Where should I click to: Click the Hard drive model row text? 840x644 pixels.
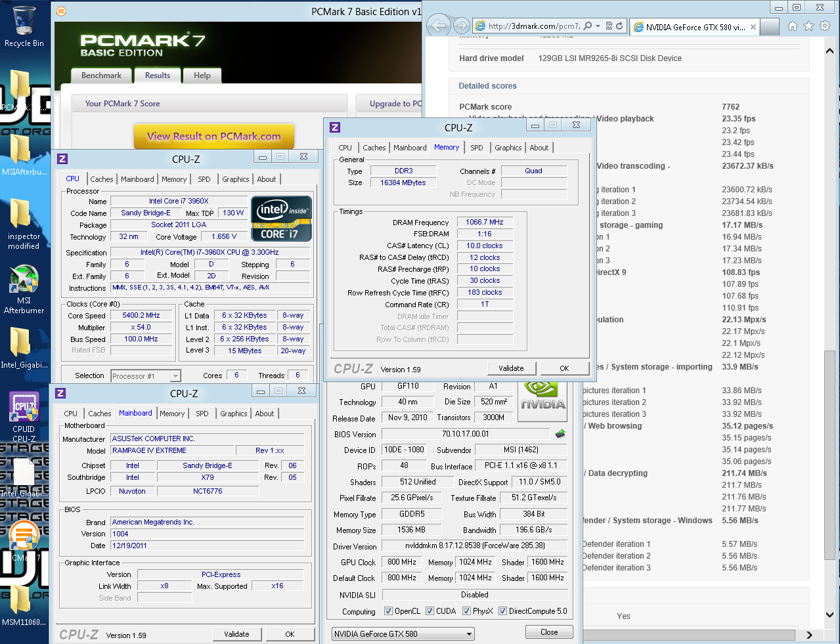coord(570,58)
